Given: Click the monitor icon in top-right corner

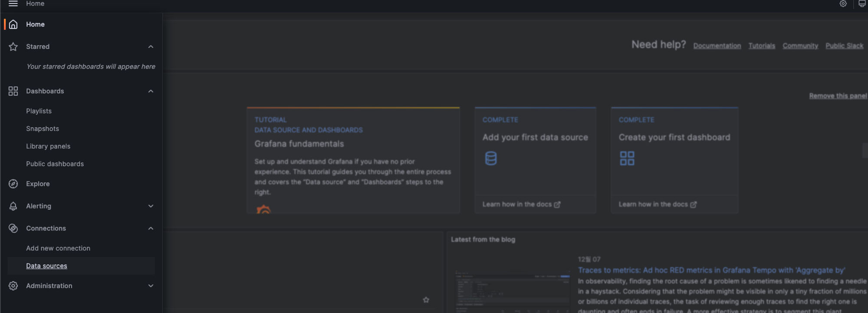Looking at the screenshot, I should [862, 3].
